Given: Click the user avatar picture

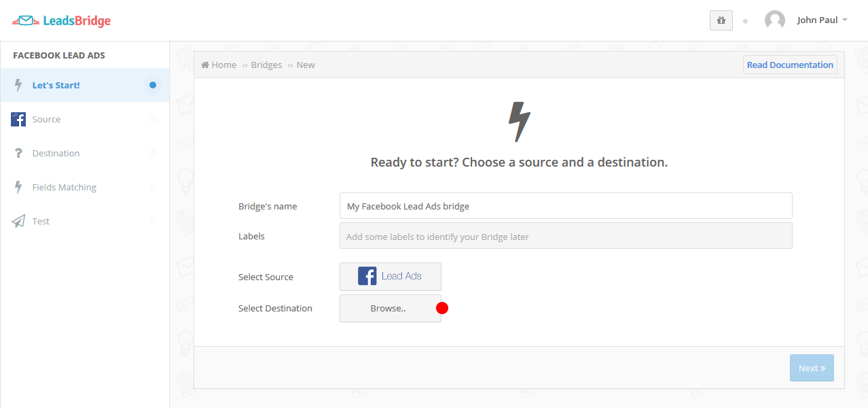Looking at the screenshot, I should point(775,20).
